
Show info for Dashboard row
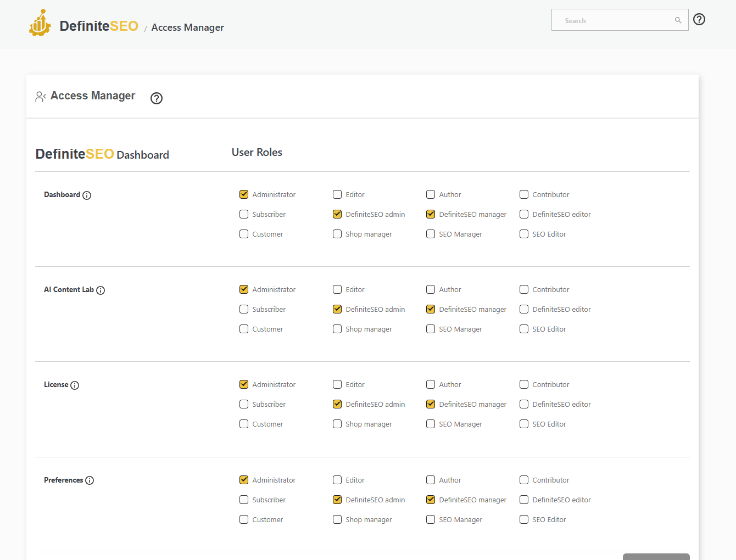point(87,195)
